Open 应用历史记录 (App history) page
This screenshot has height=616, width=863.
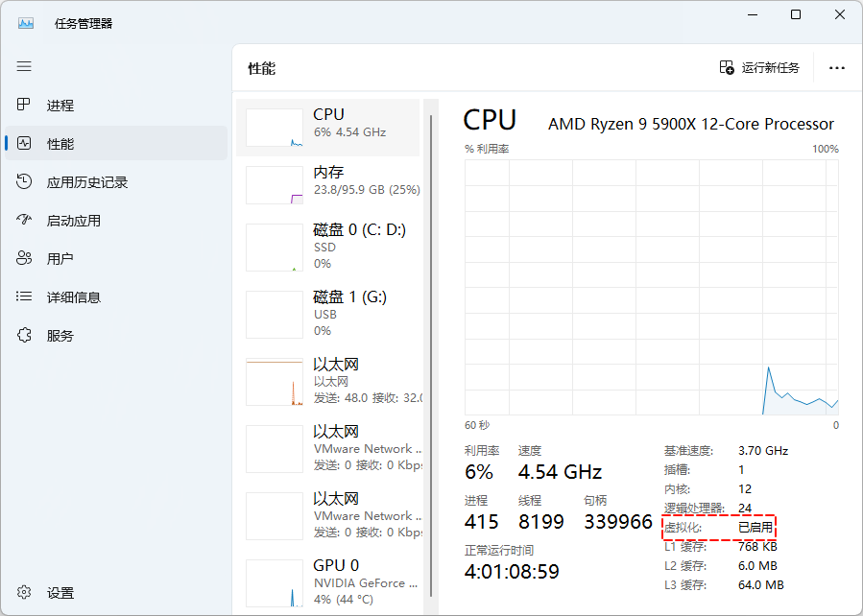[86, 182]
